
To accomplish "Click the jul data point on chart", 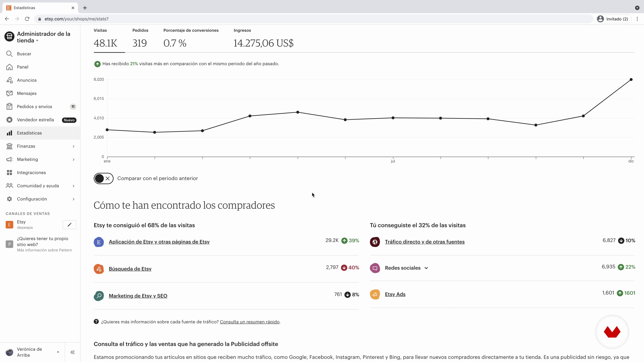I will pyautogui.click(x=393, y=118).
